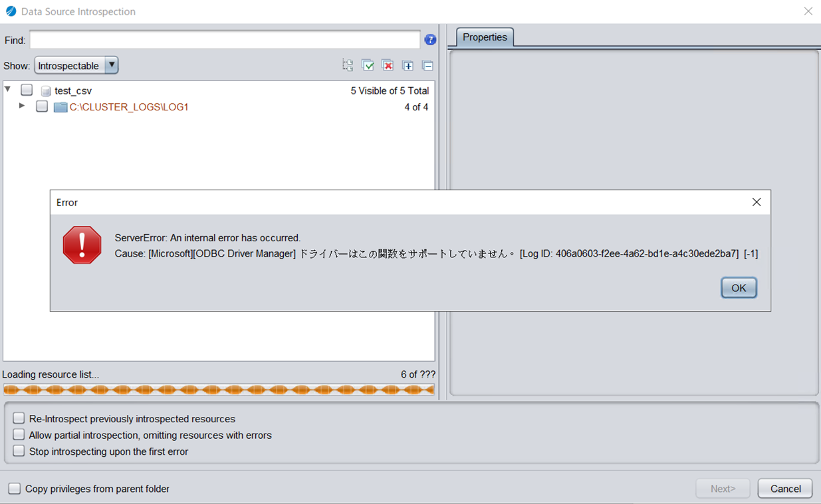Screen dimensions: 821x504
Task: Click the test_csv data source icon
Action: pos(46,90)
